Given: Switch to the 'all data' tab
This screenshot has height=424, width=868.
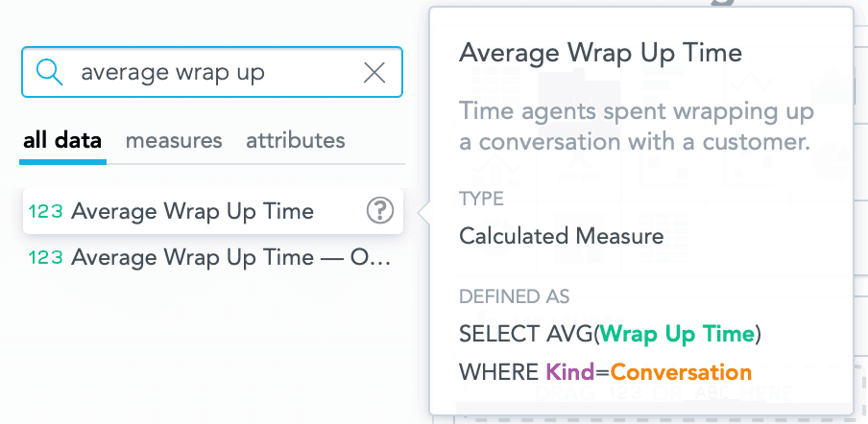Looking at the screenshot, I should tap(62, 141).
